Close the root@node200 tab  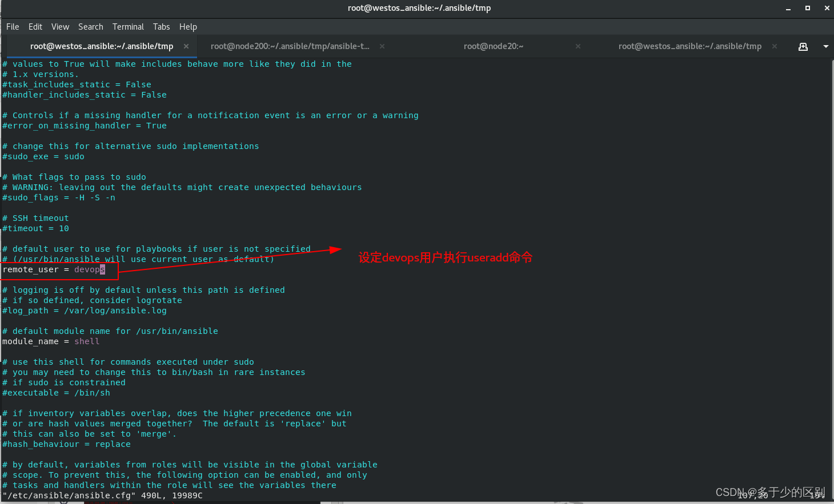point(382,46)
